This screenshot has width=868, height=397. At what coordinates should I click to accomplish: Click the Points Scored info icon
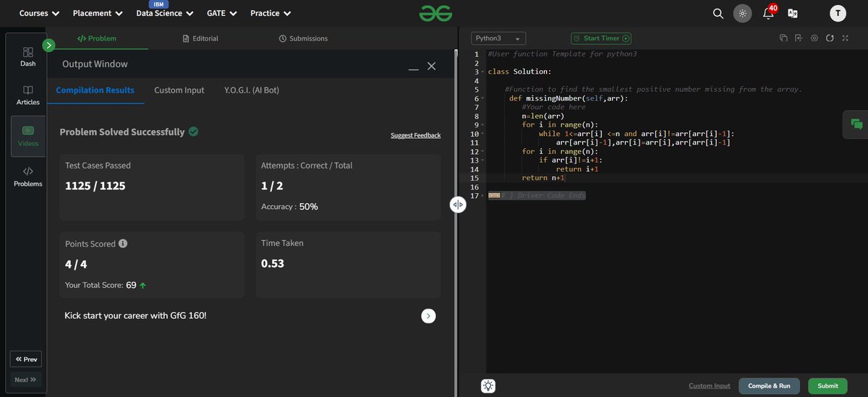(123, 244)
